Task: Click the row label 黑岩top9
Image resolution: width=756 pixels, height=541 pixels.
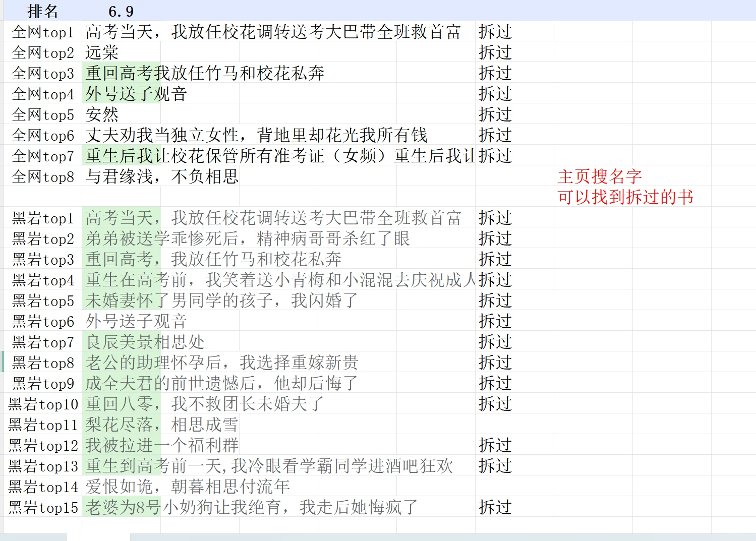Action: (42, 383)
